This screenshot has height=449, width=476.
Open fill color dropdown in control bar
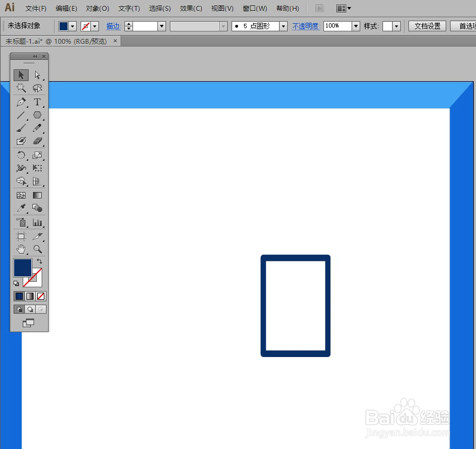click(x=72, y=27)
